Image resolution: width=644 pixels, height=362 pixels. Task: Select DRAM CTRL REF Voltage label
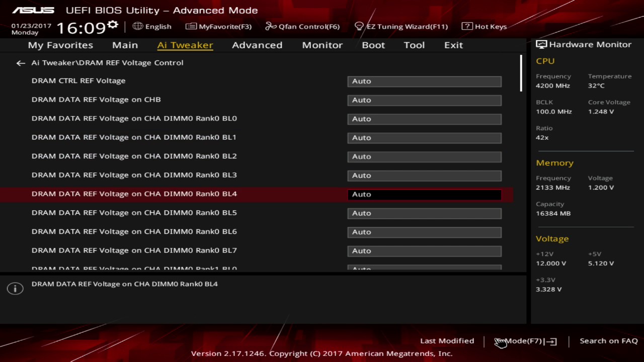pos(78,80)
